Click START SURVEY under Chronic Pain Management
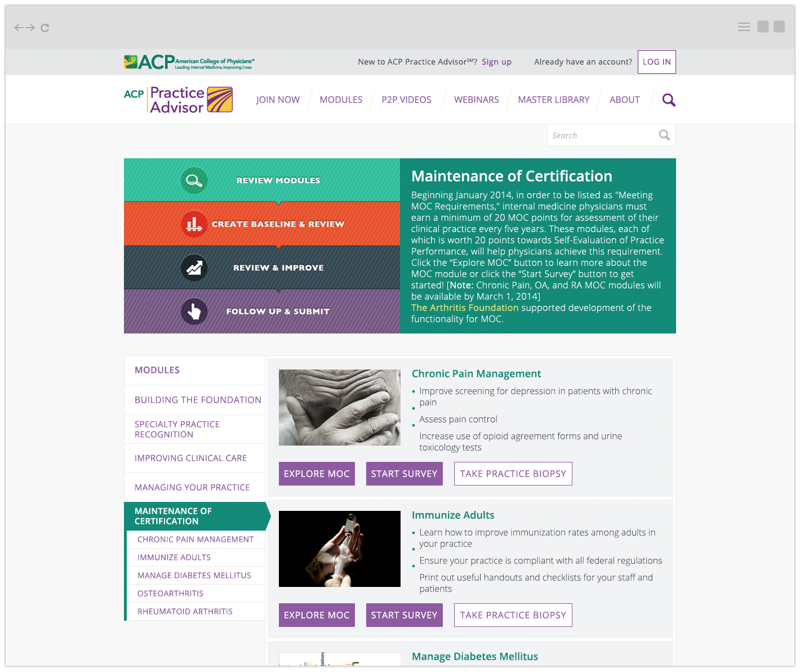The image size is (800, 672). [405, 474]
